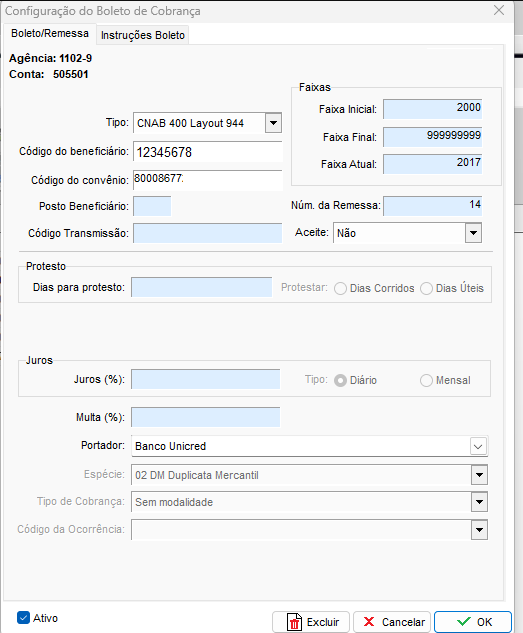Screen dimensions: 523x633
Task: Click the green checkmark OK icon
Action: pos(464,621)
